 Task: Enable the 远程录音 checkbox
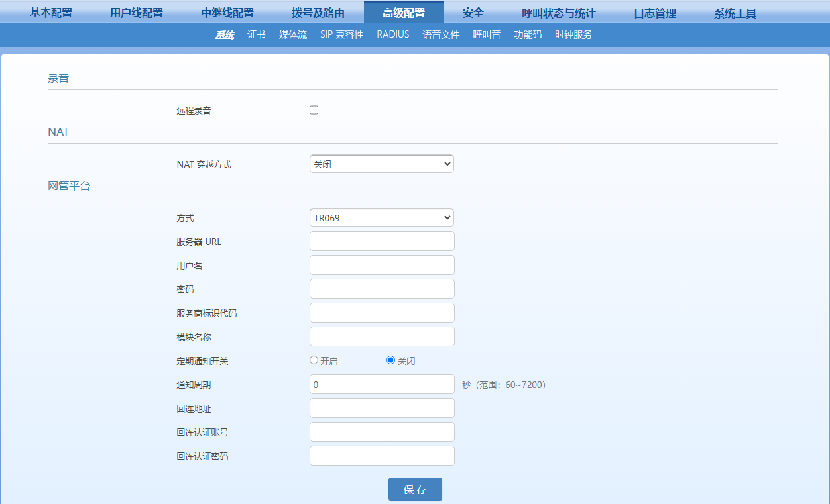click(314, 110)
